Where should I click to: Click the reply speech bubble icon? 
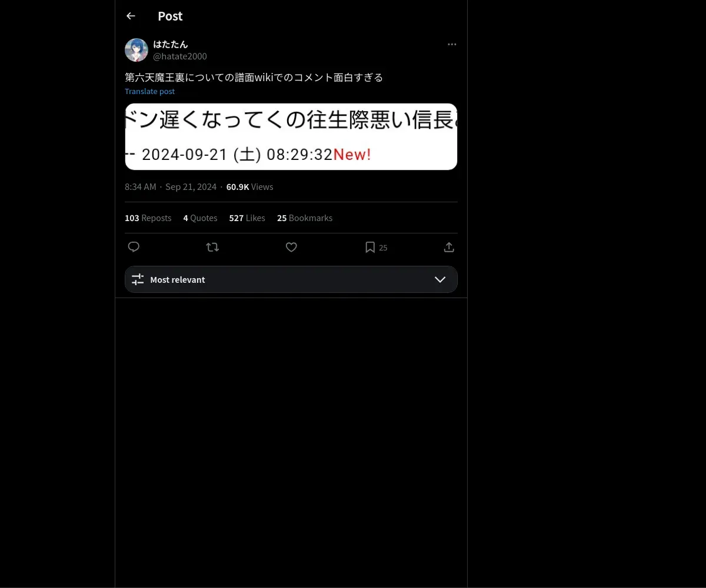click(134, 247)
